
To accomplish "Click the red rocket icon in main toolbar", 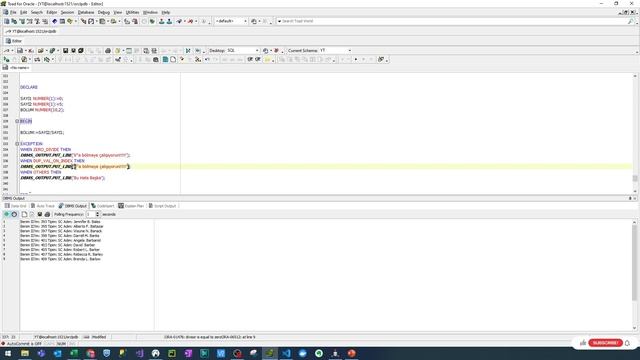I will [x=190, y=21].
